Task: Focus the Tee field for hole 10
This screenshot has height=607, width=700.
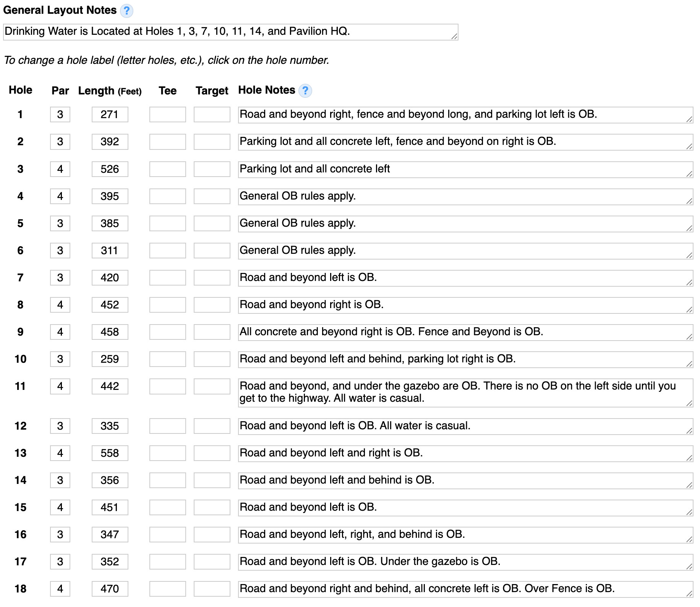Action: point(167,359)
